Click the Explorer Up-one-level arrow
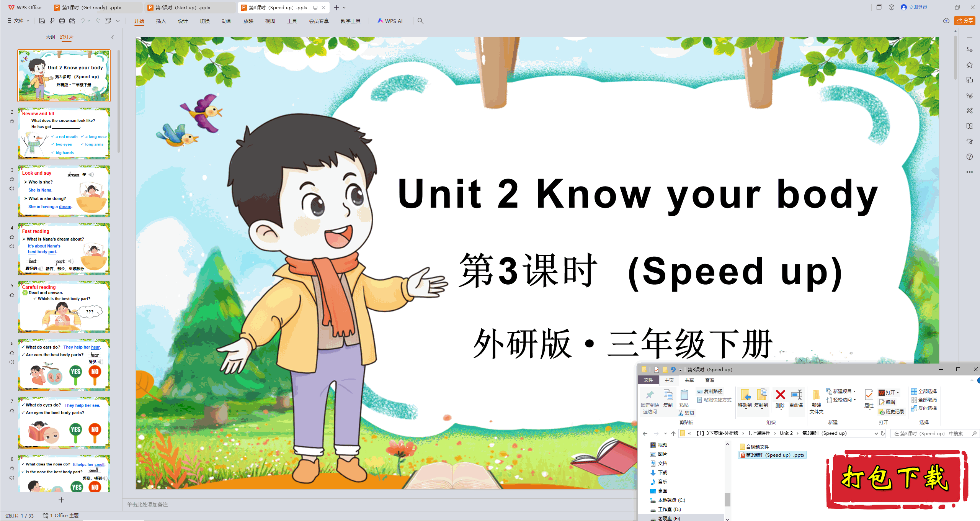 (x=673, y=433)
